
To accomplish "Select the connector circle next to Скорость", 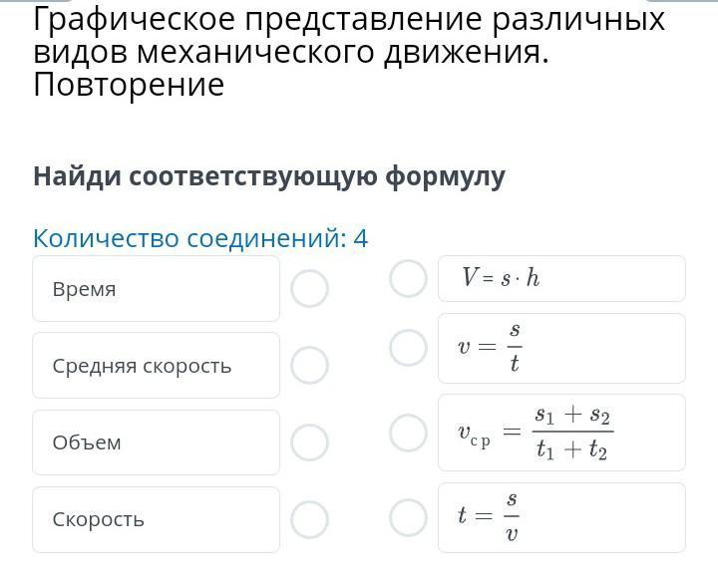I will 309,519.
